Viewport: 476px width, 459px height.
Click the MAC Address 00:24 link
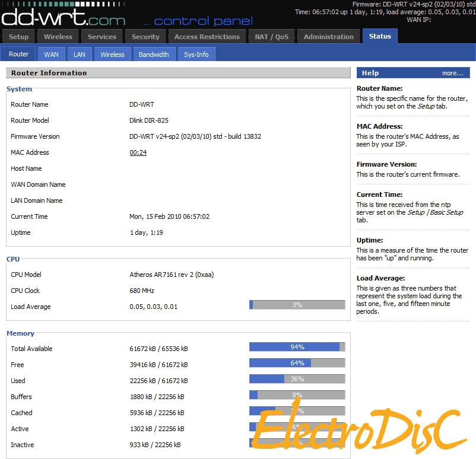click(138, 152)
